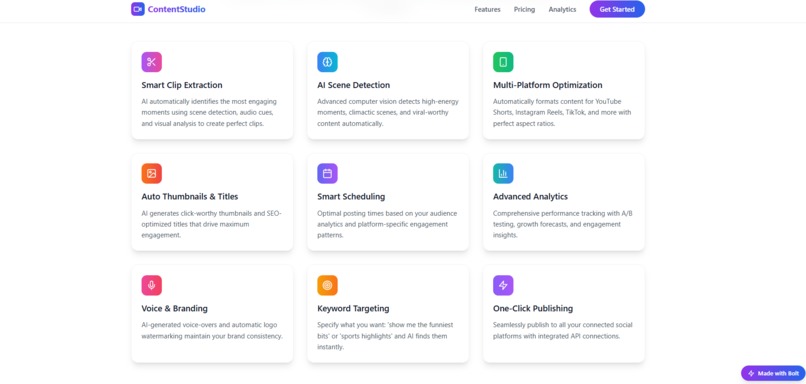Click the Made with Bolt badge
The height and width of the screenshot is (384, 806).
pyautogui.click(x=773, y=373)
